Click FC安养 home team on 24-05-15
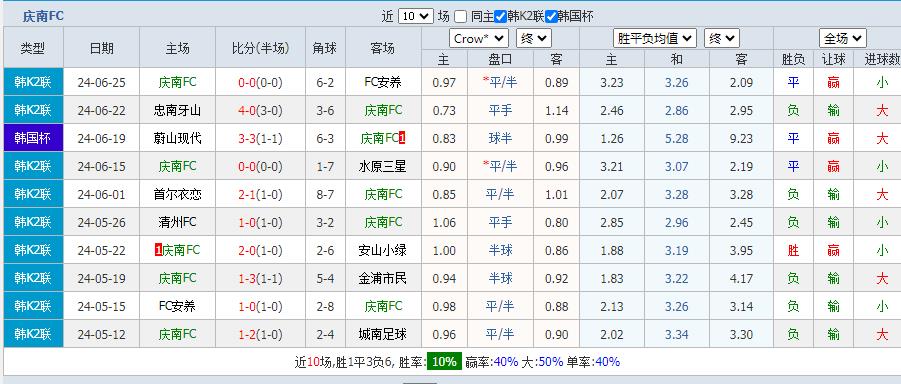This screenshot has width=901, height=384. 178,306
